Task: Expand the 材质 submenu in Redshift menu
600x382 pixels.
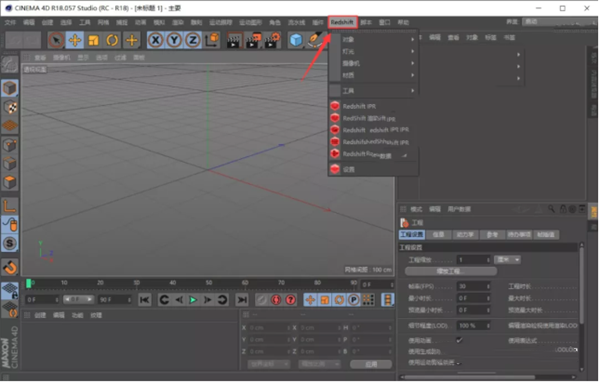Action: point(373,75)
